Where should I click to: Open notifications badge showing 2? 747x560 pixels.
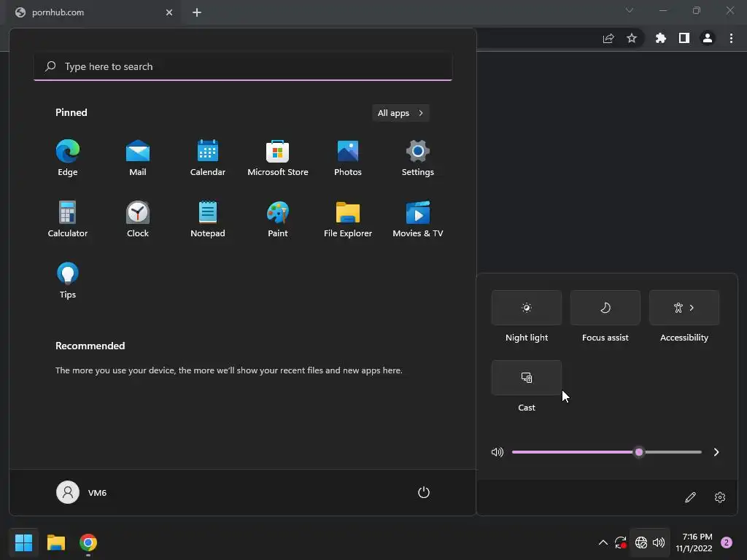click(727, 542)
